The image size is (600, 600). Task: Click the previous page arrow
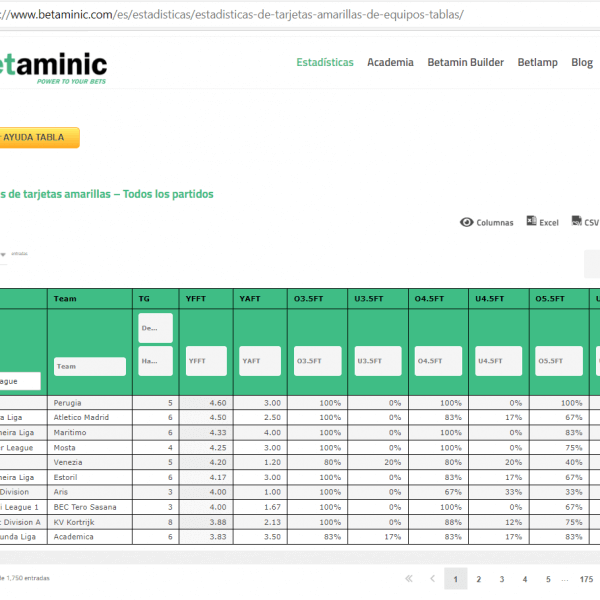coord(432,579)
